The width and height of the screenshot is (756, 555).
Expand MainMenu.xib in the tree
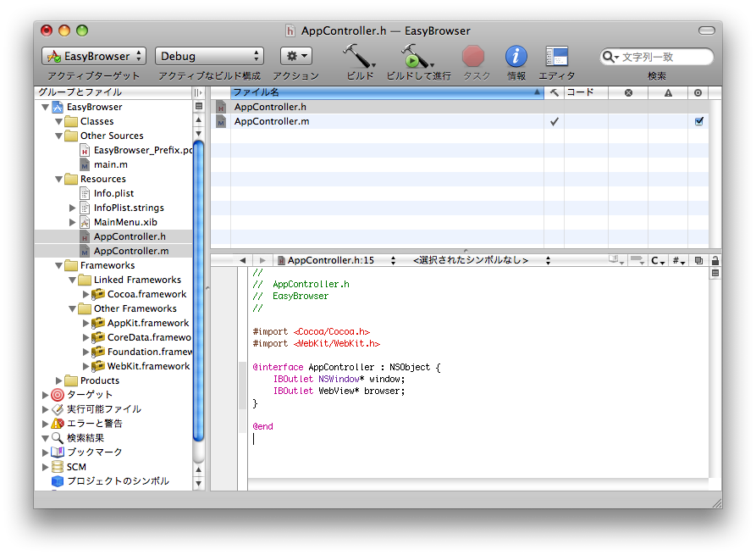click(72, 222)
